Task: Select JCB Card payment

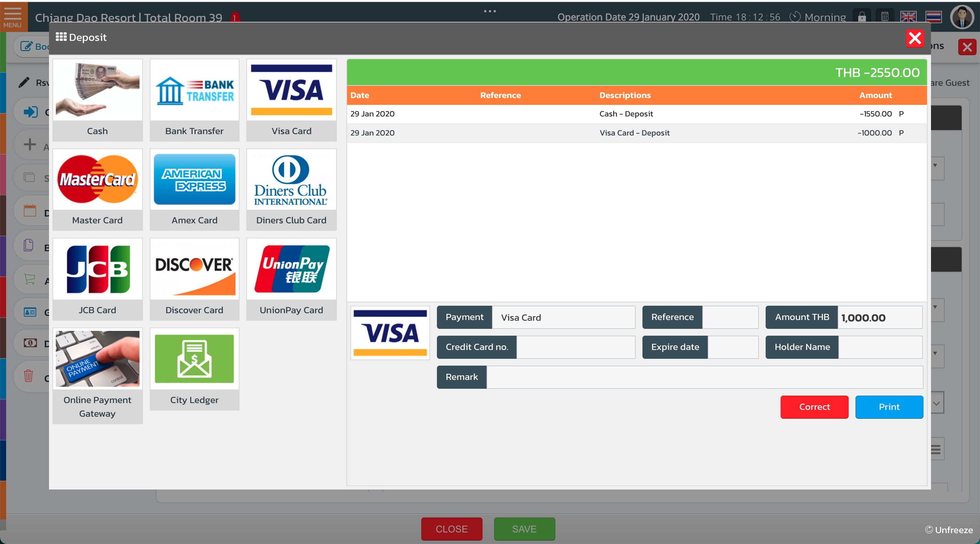Action: tap(97, 279)
